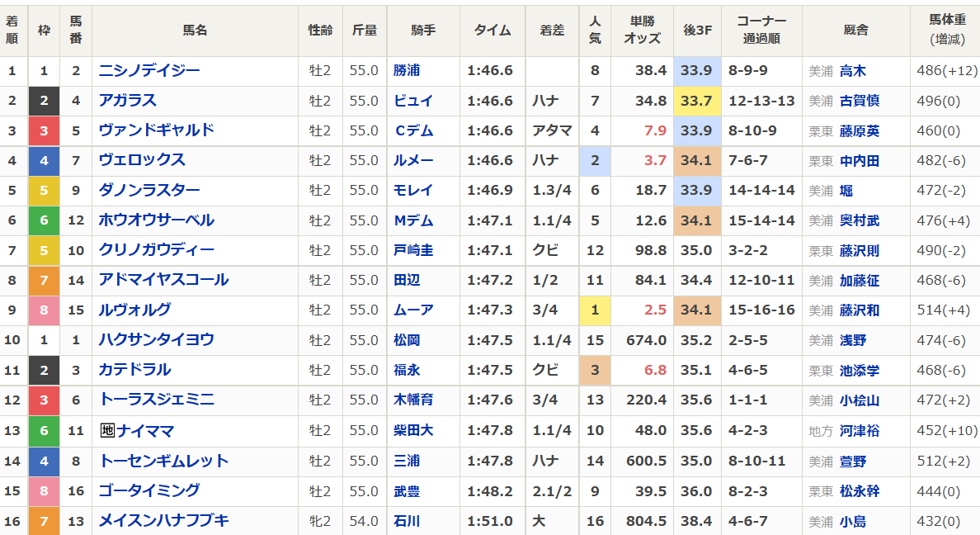Click jockey name 三浦
980x535 pixels.
[x=407, y=462]
